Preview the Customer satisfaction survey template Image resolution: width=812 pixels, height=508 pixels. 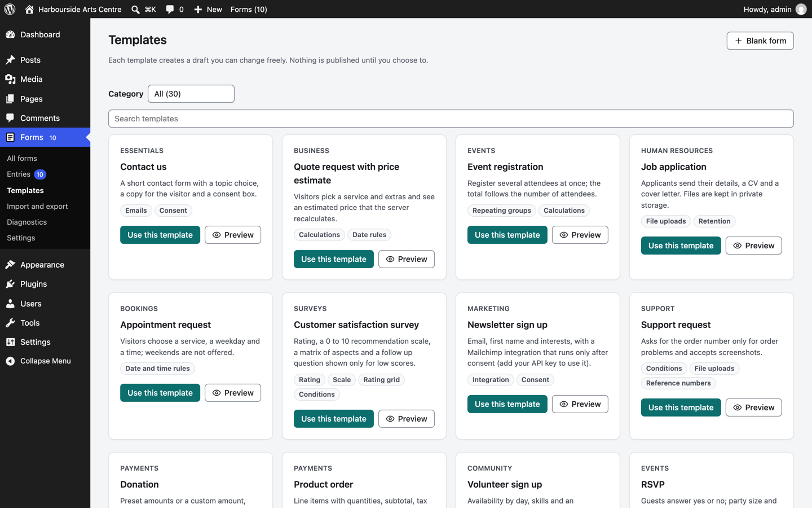(407, 419)
